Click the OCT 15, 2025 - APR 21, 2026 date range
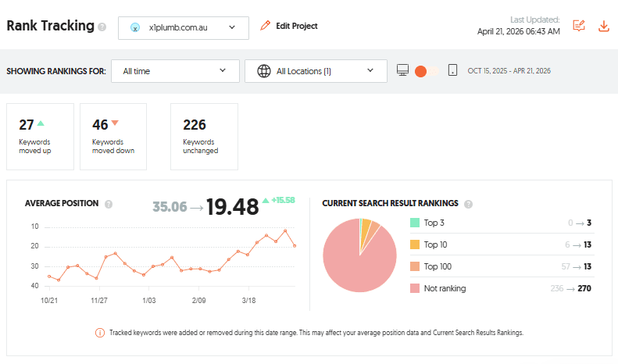The image size is (618, 364). point(509,71)
